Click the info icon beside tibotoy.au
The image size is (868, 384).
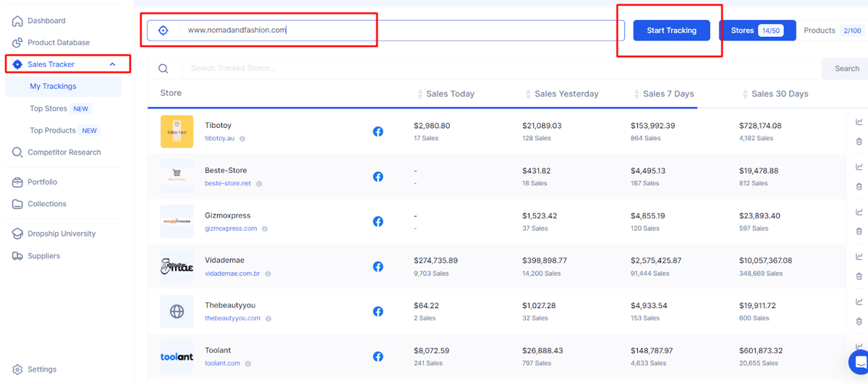[x=242, y=138]
